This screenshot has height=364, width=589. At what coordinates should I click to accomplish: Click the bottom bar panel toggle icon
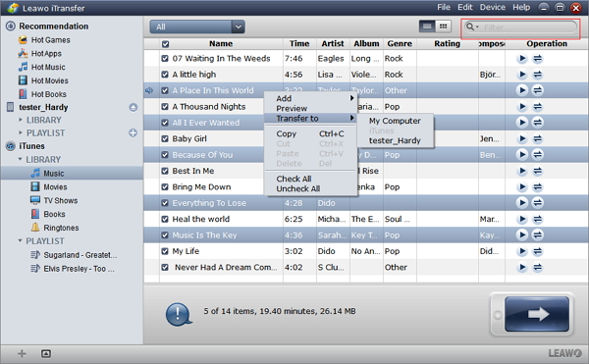pos(46,353)
